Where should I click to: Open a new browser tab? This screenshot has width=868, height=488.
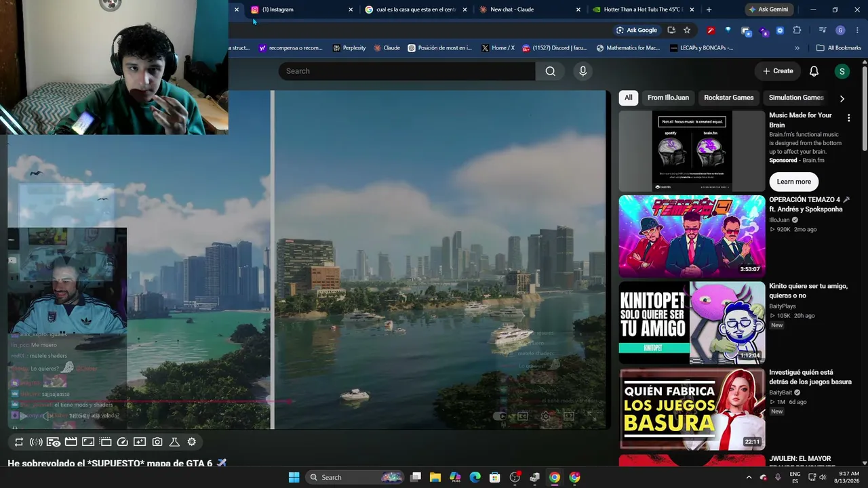pos(709,9)
